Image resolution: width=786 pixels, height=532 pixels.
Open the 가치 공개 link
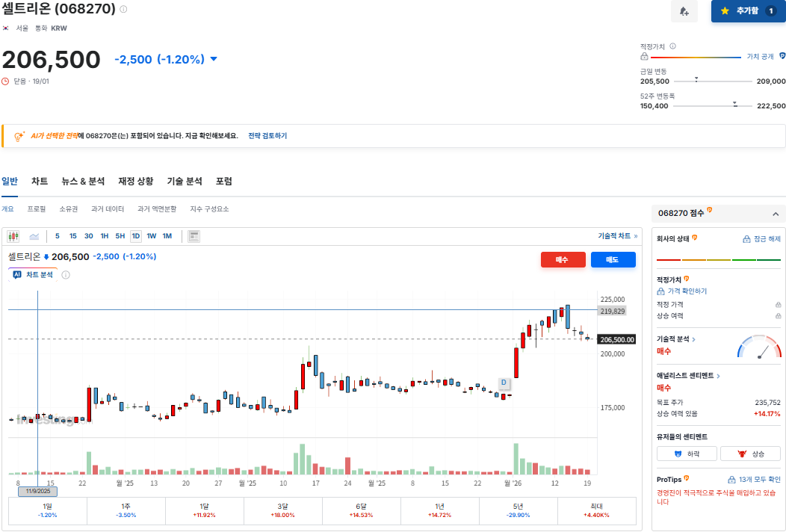click(x=760, y=57)
